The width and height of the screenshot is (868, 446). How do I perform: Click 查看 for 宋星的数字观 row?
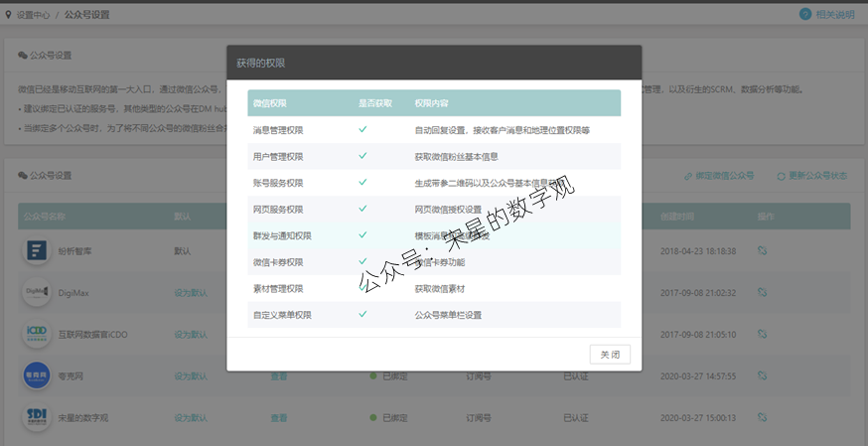coord(279,418)
